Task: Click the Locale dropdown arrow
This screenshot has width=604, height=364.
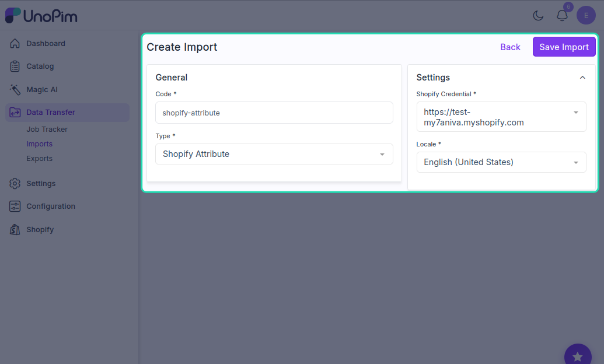Action: (x=576, y=163)
